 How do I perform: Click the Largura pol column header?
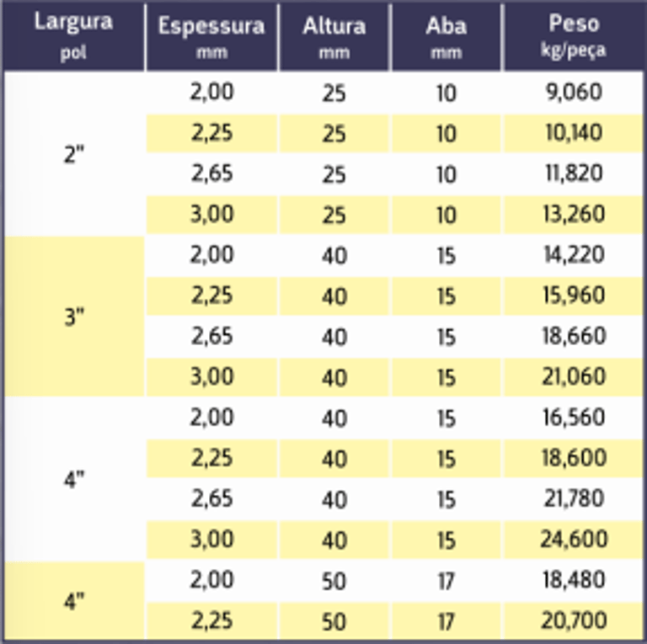72,35
